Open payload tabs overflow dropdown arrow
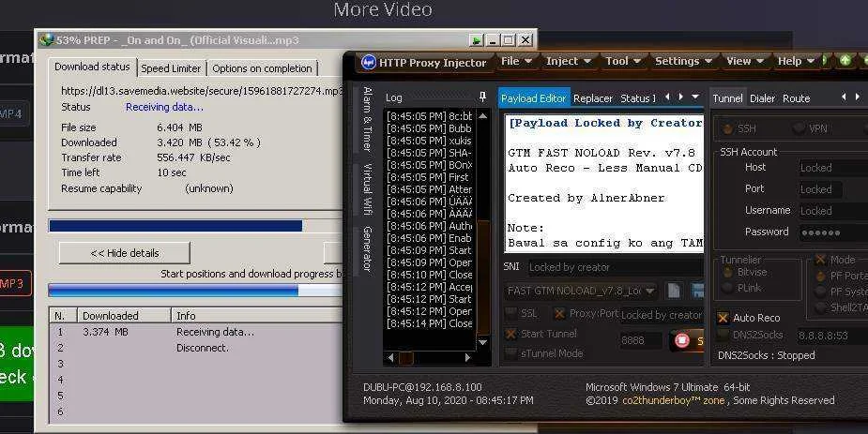 click(695, 97)
